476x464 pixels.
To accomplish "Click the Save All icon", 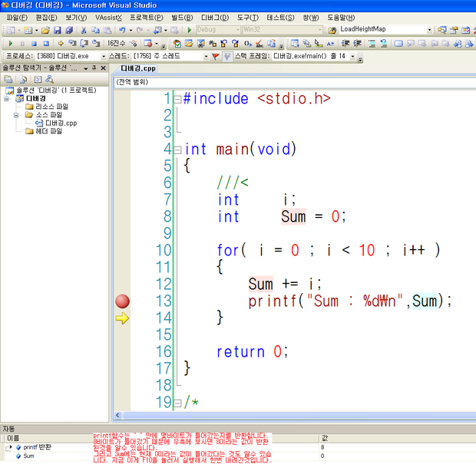I will (69, 30).
